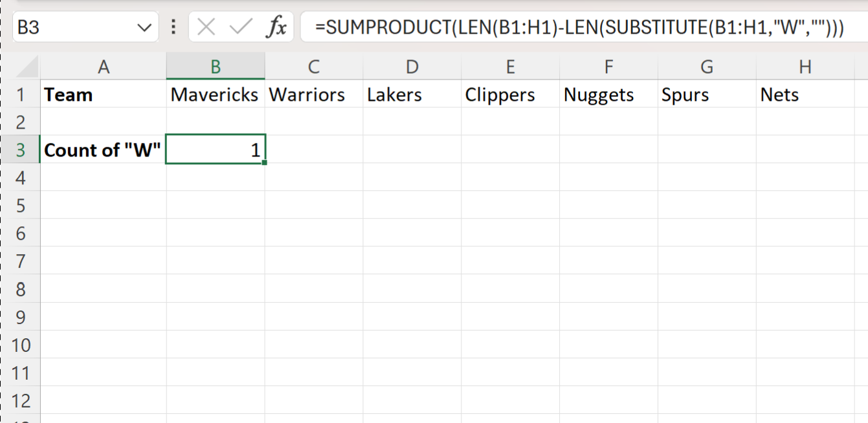This screenshot has width=868, height=423.
Task: Select row 8 header
Action: 21,289
